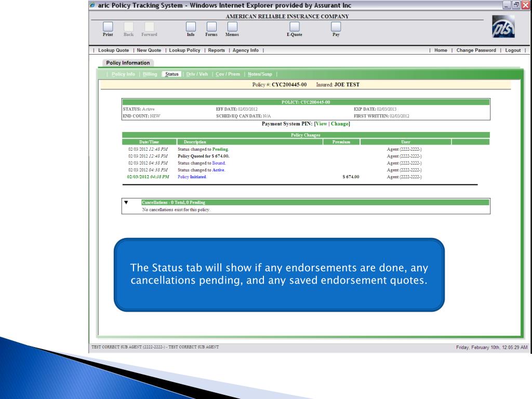532x399 pixels.
Task: Click the EXP DATE 02/03/2013 field
Action: coord(375,109)
